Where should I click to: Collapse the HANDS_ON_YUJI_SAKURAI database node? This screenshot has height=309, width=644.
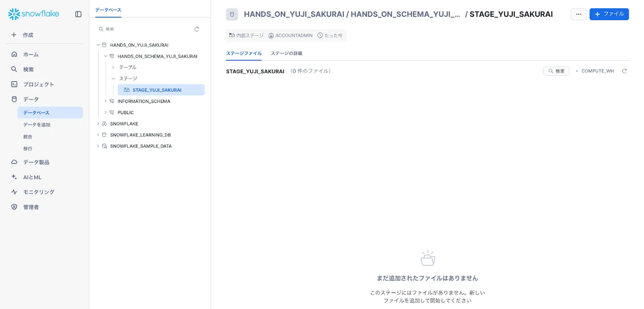coord(98,45)
